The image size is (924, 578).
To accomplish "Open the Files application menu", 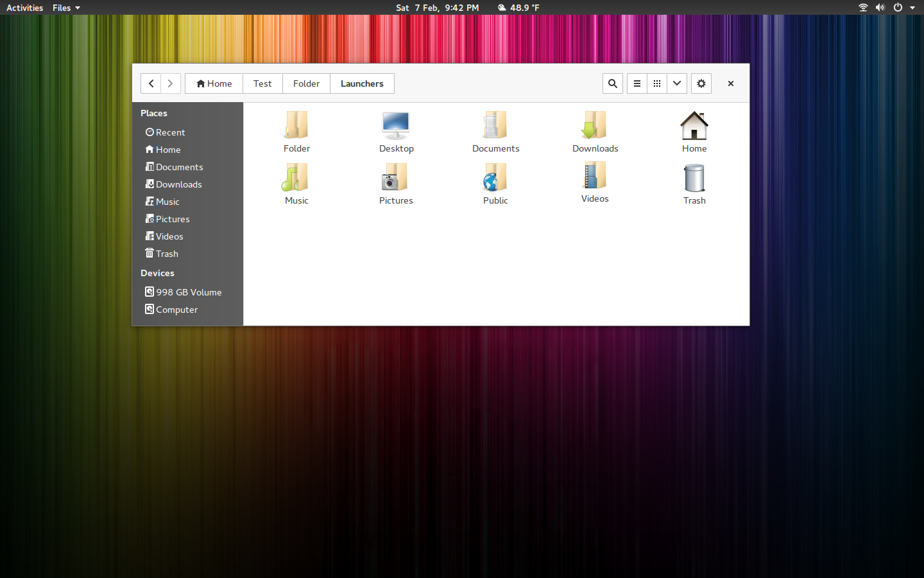I will click(66, 8).
